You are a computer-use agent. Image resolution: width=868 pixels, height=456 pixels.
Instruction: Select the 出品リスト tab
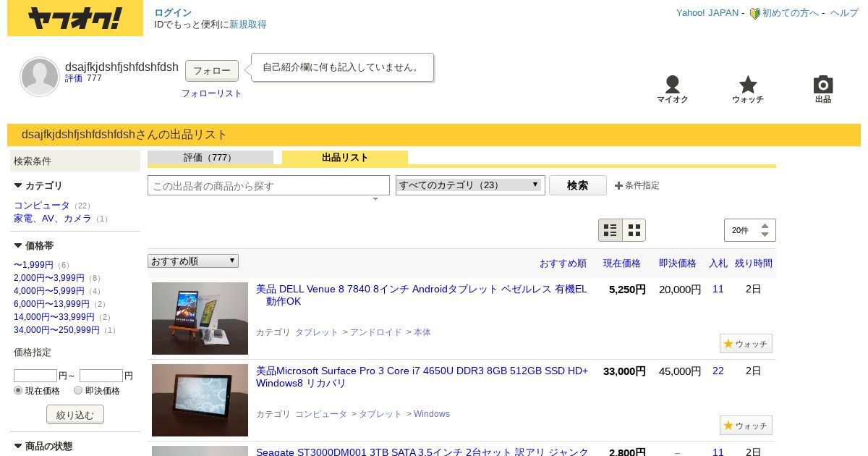345,158
